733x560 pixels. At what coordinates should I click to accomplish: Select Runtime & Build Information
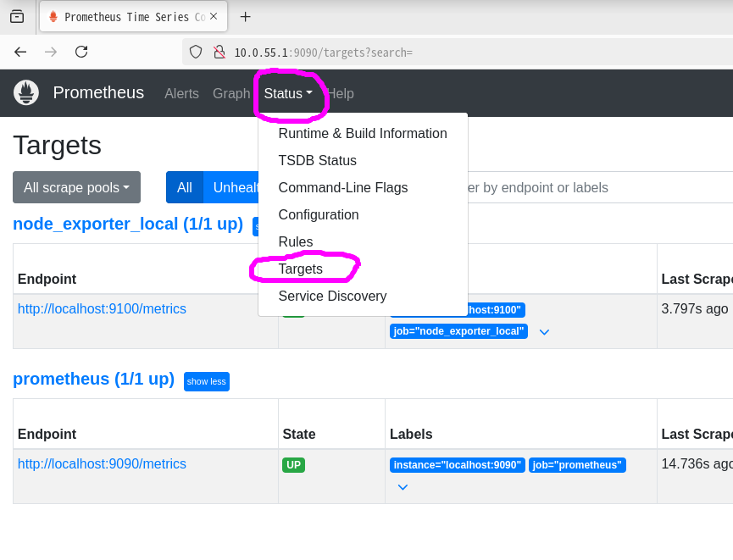[x=363, y=133]
